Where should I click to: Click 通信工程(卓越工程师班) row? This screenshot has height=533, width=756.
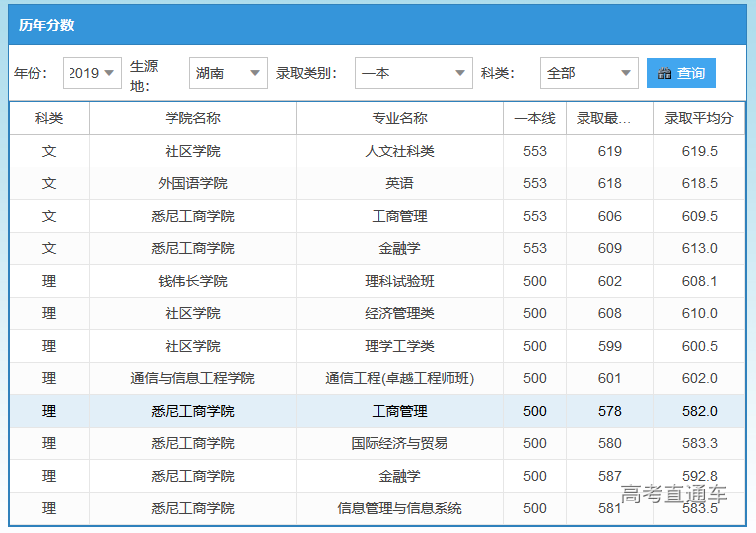(x=399, y=378)
